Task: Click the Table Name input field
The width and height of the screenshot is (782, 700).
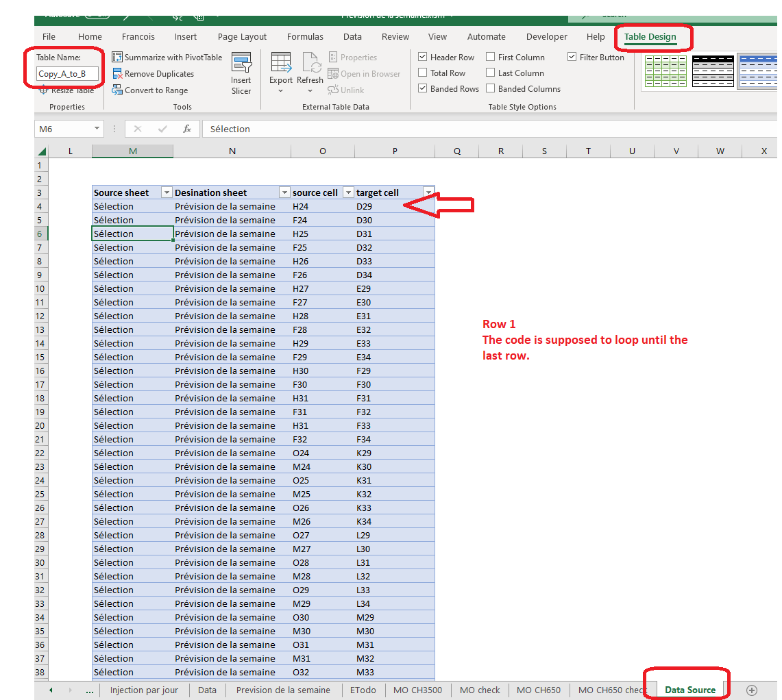Action: [x=67, y=74]
